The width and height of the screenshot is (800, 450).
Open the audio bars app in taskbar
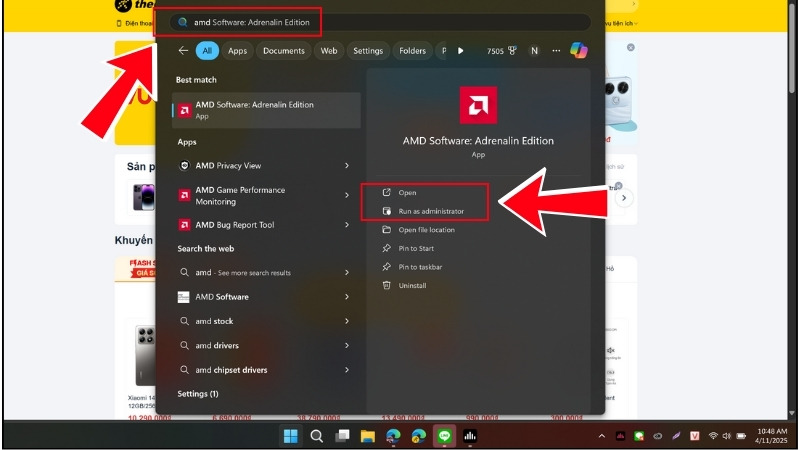tap(469, 436)
